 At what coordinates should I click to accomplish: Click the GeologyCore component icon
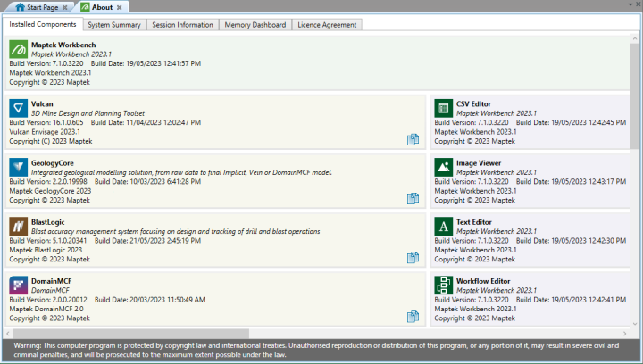19,168
